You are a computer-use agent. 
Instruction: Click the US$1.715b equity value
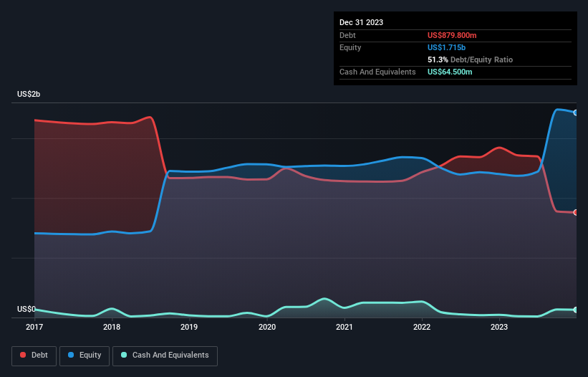pyautogui.click(x=446, y=47)
